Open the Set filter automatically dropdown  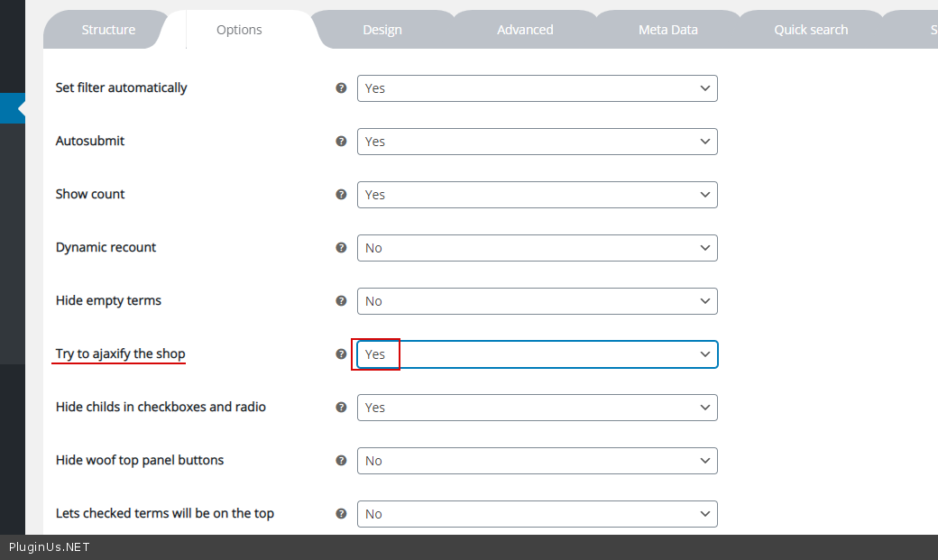click(x=537, y=88)
